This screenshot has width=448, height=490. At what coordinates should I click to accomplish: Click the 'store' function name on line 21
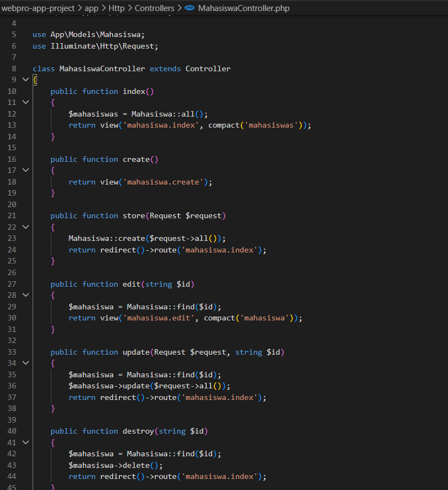pyautogui.click(x=134, y=216)
